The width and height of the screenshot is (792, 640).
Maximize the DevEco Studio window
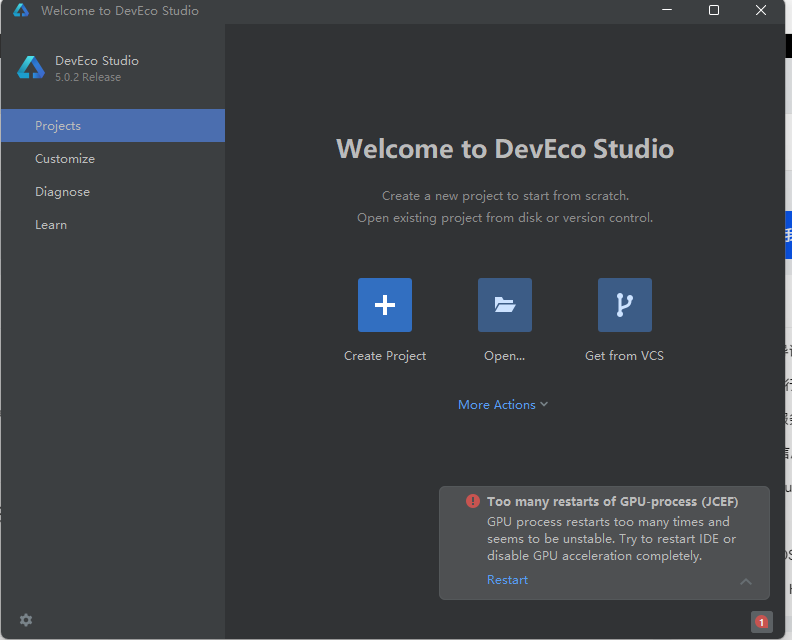tap(714, 10)
